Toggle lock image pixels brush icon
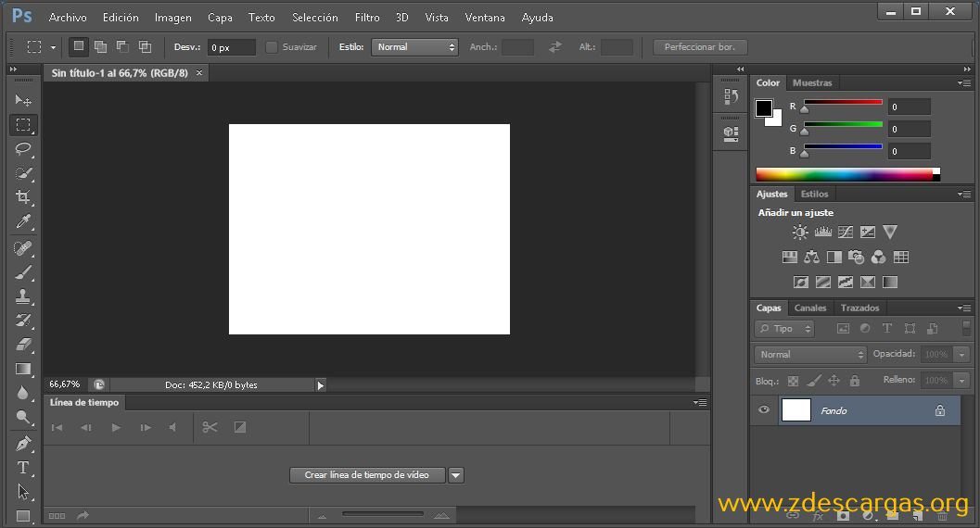 (x=814, y=381)
